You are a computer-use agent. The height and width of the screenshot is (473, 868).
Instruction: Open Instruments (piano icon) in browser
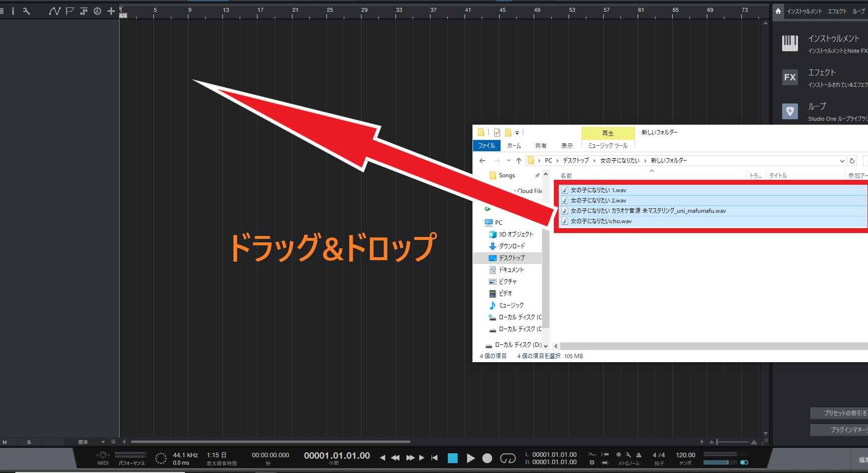point(790,43)
